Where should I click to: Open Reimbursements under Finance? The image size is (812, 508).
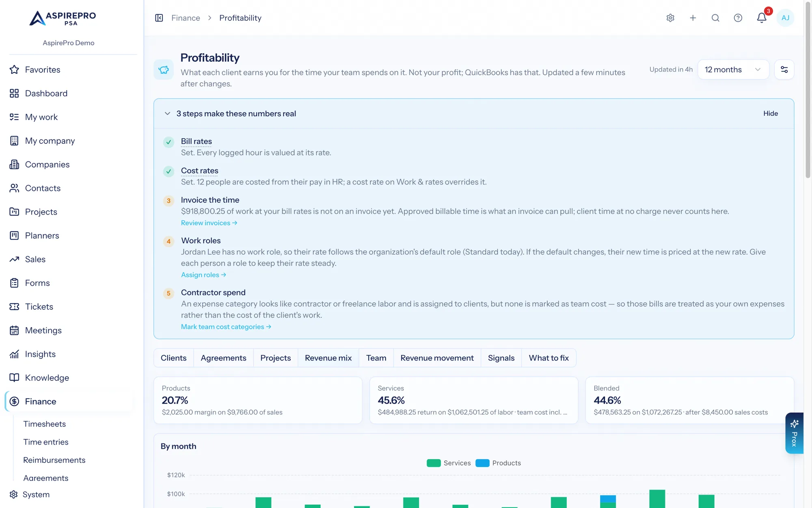[x=54, y=460]
